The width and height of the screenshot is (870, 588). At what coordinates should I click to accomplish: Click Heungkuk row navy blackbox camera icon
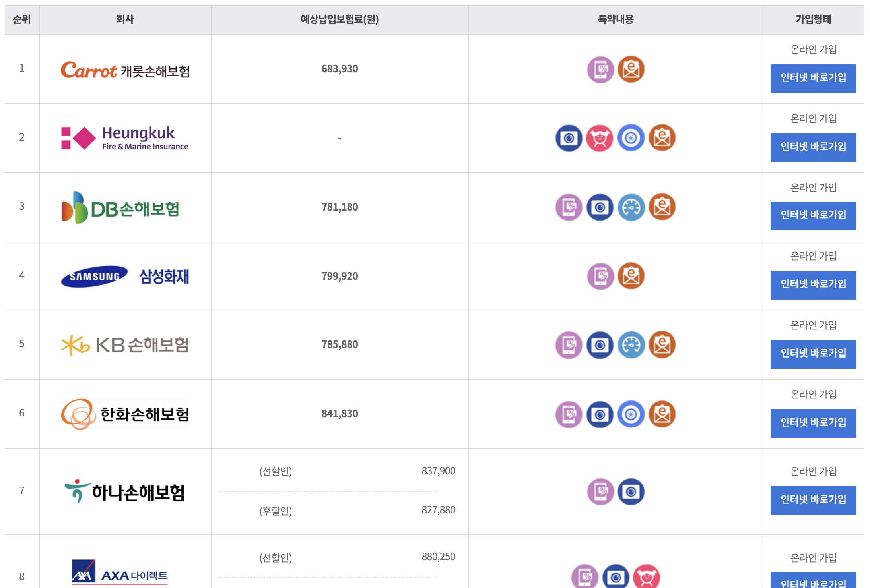pyautogui.click(x=569, y=138)
